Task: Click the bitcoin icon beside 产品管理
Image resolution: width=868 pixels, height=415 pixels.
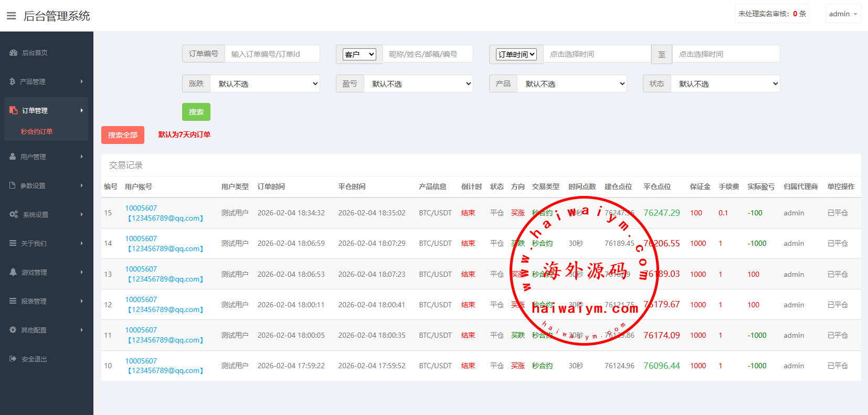Action: (13, 81)
